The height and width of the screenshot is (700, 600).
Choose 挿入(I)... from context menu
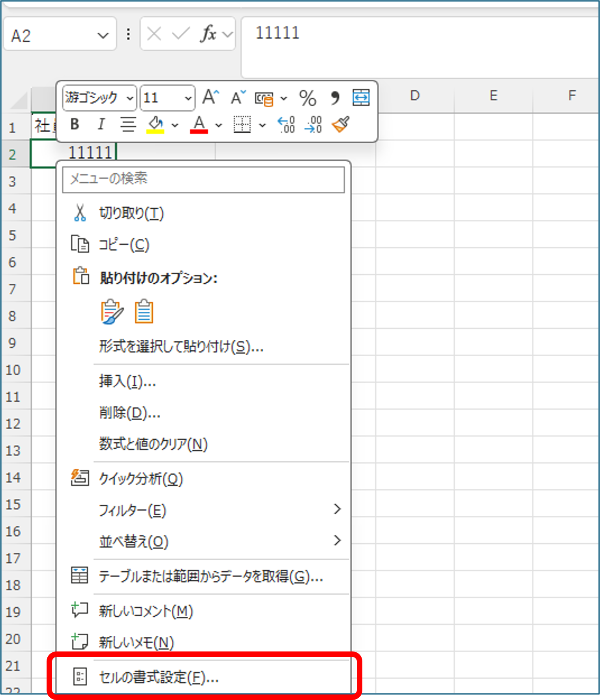[x=203, y=382]
